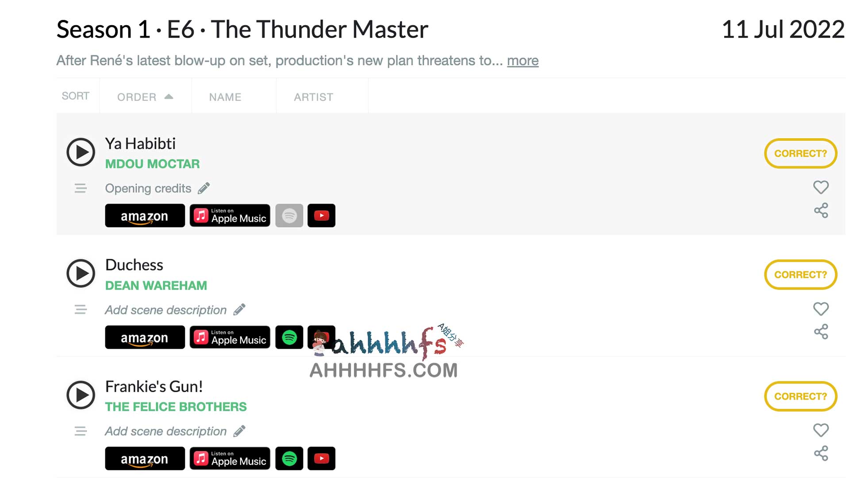Play 'Duchess' by Dean Wareham

(x=80, y=274)
